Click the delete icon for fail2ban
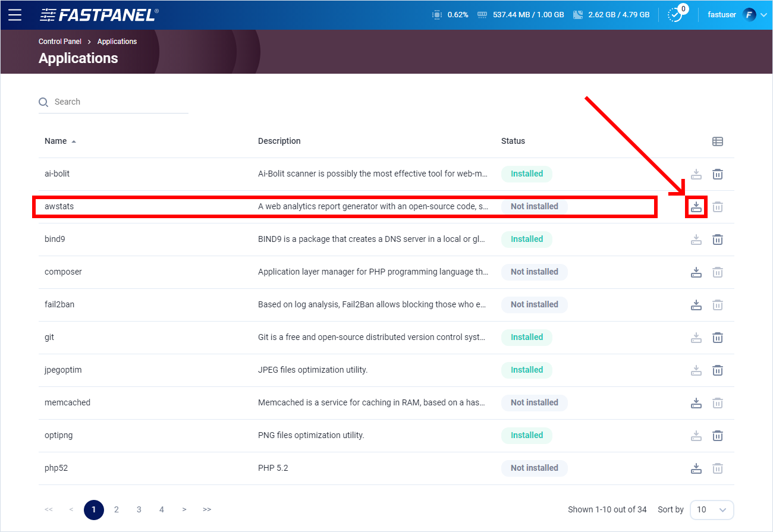Image resolution: width=773 pixels, height=532 pixels. (718, 305)
